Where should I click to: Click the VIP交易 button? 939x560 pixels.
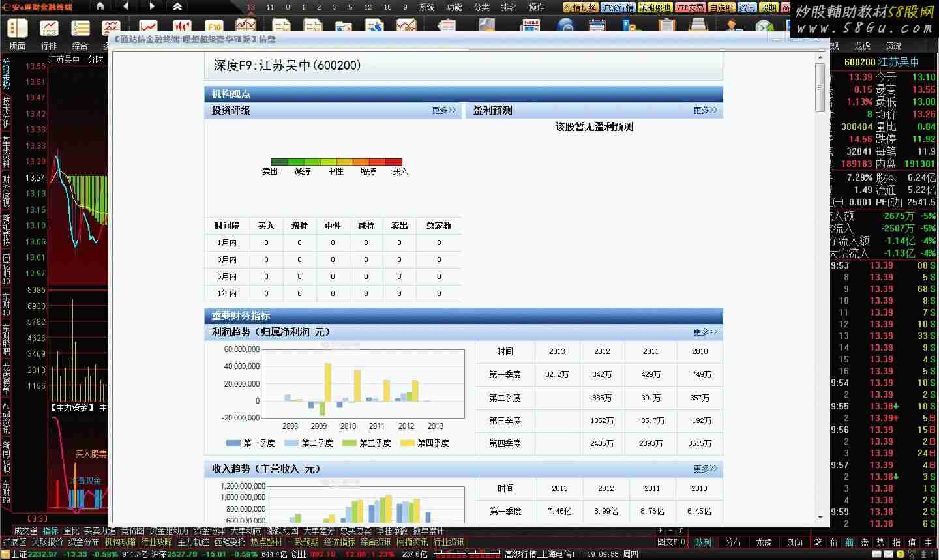tap(691, 7)
